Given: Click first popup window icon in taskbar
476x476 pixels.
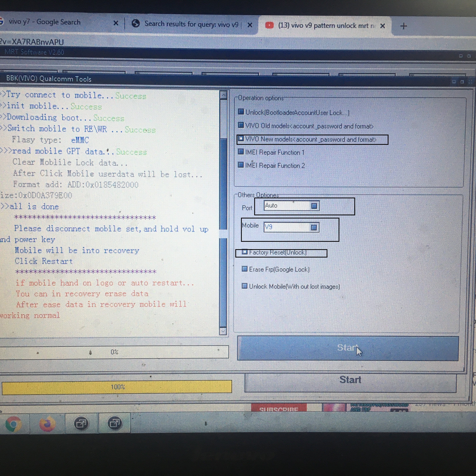Looking at the screenshot, I should (81, 424).
